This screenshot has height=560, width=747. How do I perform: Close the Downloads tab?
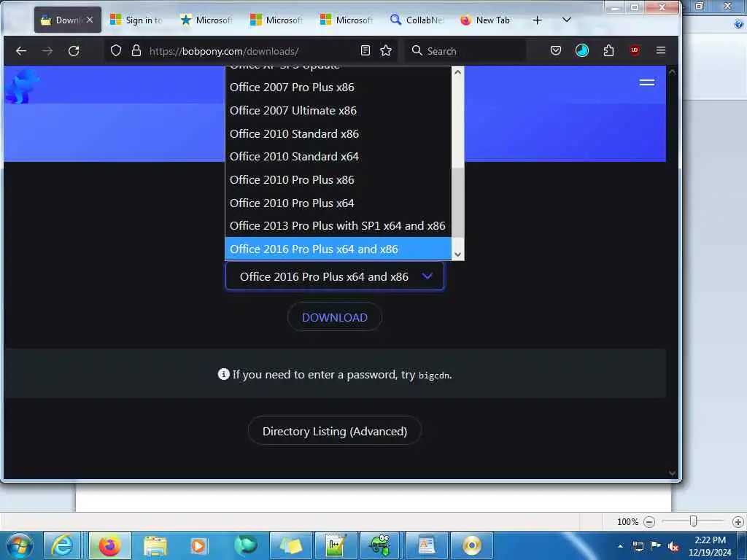pyautogui.click(x=90, y=20)
